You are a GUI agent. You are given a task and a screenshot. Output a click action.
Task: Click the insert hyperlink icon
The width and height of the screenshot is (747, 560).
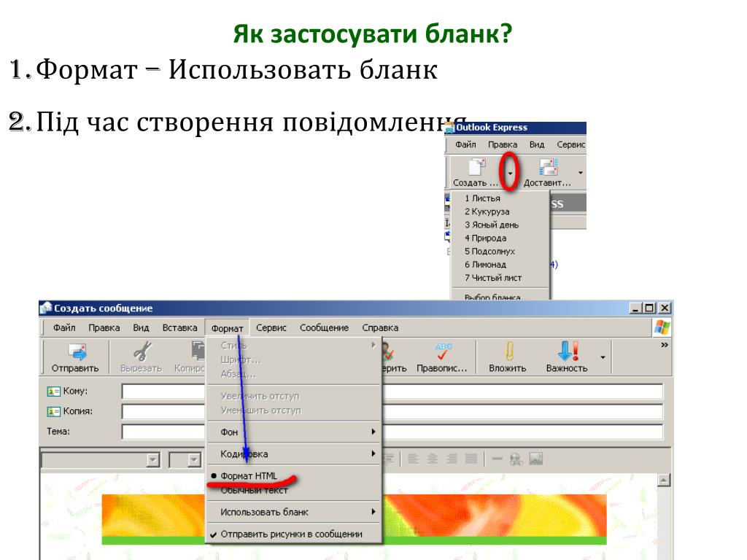point(516,459)
